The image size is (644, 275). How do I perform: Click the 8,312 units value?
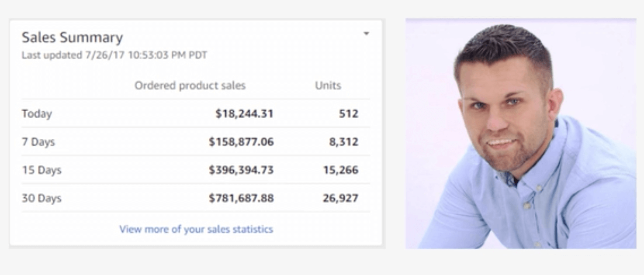344,142
